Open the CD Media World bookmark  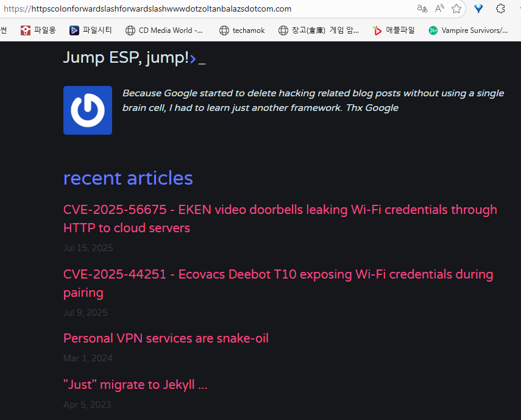[164, 30]
